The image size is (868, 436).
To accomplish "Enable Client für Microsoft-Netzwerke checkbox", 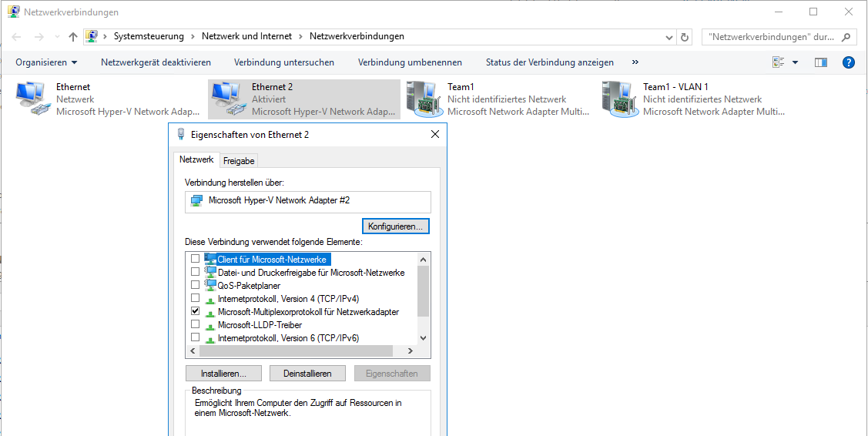I will pos(196,260).
